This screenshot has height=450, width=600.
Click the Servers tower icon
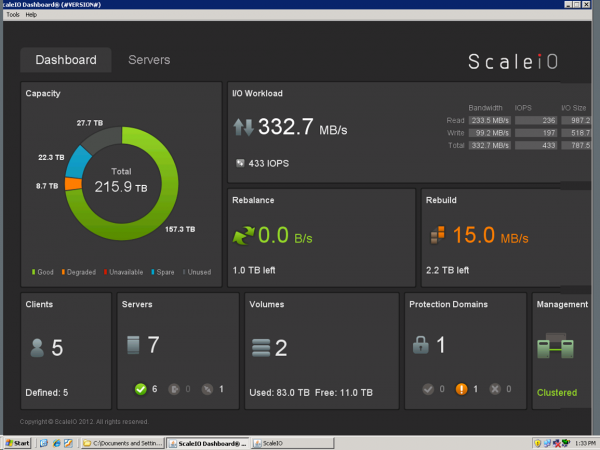point(133,345)
